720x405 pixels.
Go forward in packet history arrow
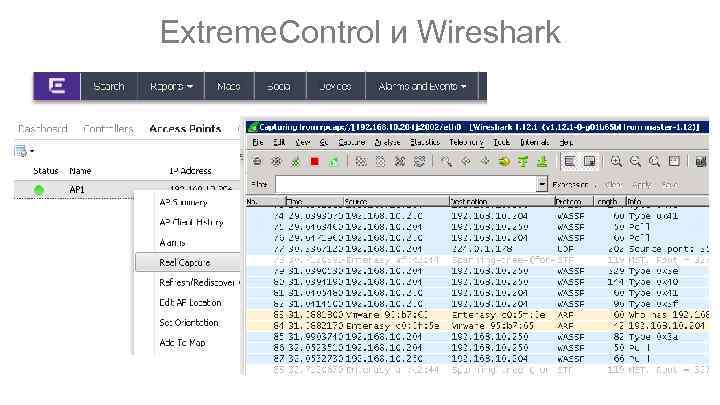click(485, 162)
